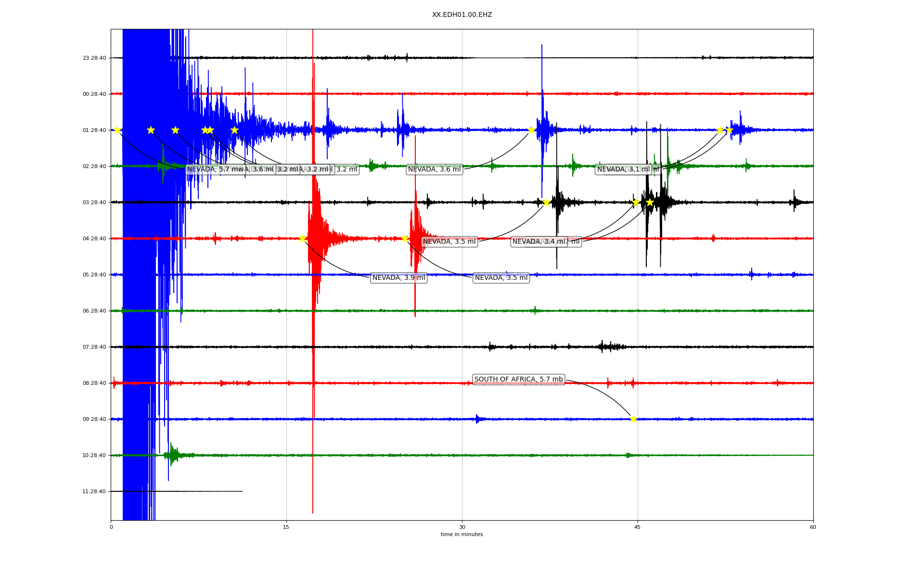This screenshot has height=578, width=924.
Task: Click the 'NEVADA, 3.6 ml' label near center
Action: [434, 170]
